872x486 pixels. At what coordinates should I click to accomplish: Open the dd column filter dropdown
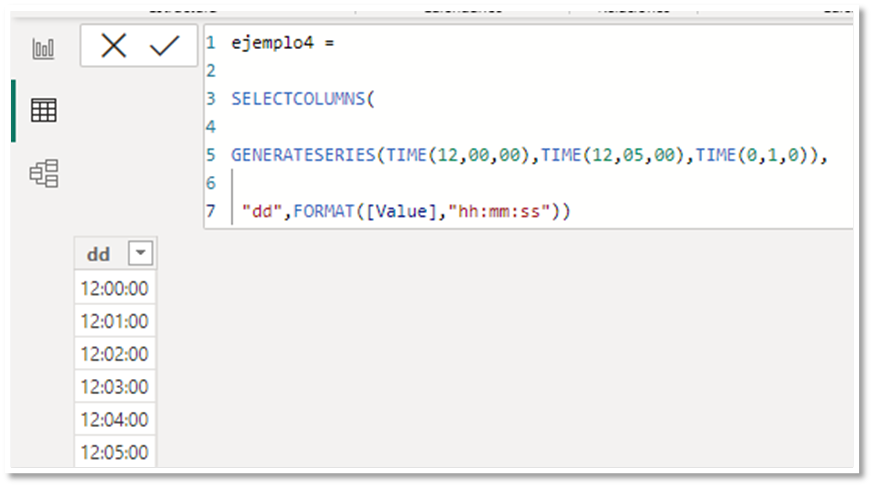click(142, 254)
